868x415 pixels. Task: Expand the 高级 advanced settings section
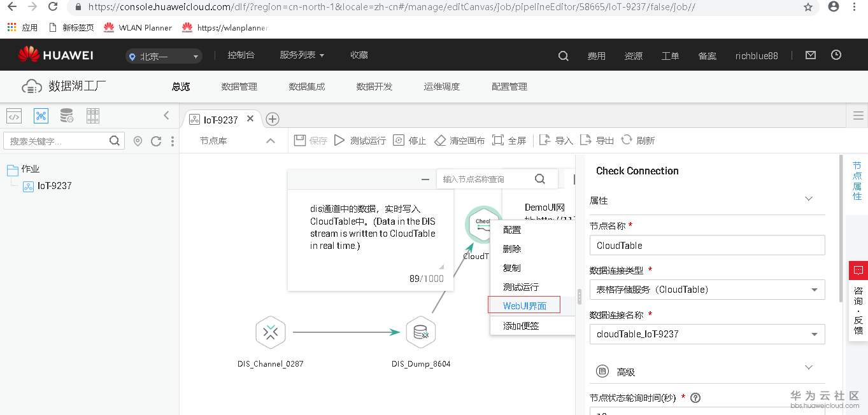click(x=808, y=368)
